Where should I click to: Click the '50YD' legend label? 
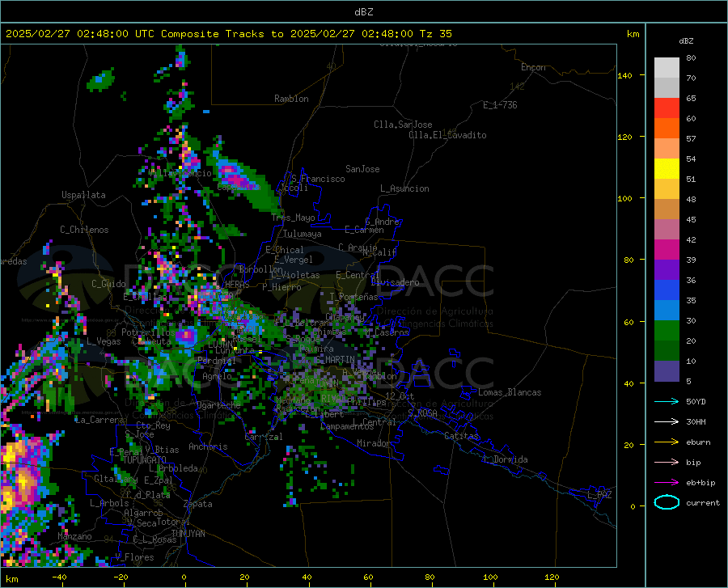click(x=696, y=401)
